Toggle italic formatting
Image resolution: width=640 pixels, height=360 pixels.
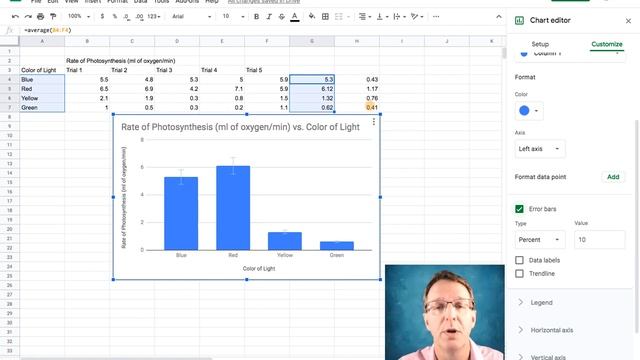pos(269,17)
